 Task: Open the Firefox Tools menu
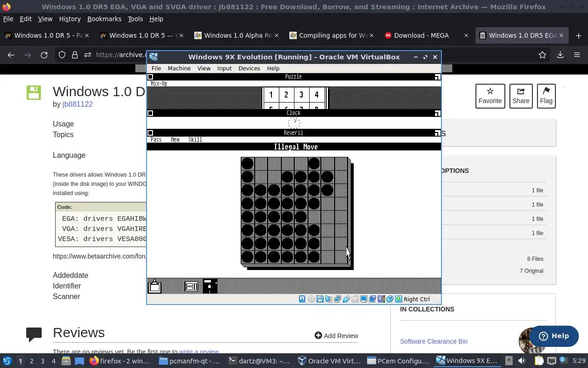pyautogui.click(x=135, y=19)
